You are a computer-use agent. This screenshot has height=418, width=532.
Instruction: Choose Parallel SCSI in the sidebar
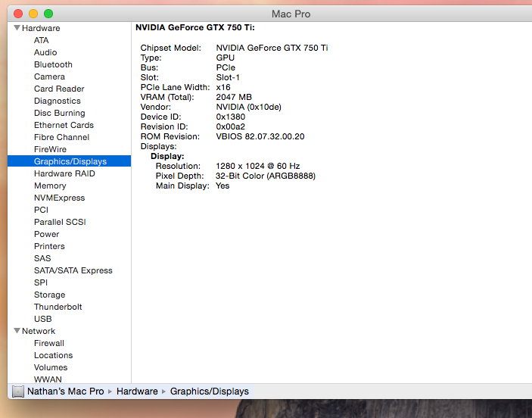click(x=60, y=222)
